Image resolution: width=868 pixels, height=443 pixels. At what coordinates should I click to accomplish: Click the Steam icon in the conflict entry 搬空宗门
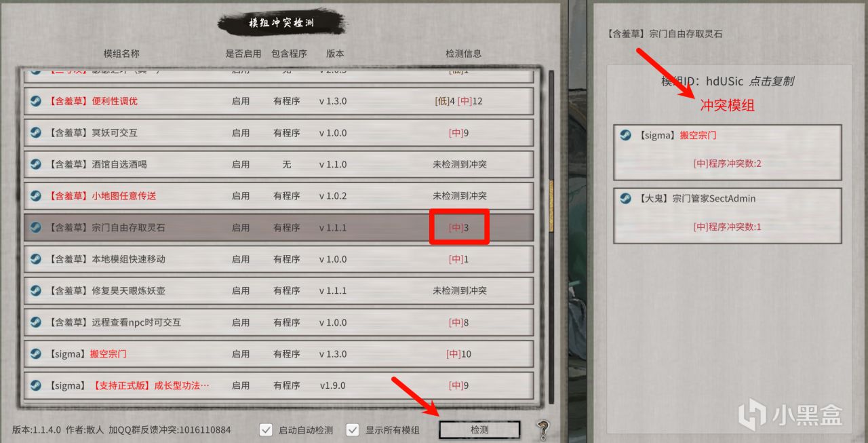click(x=626, y=135)
